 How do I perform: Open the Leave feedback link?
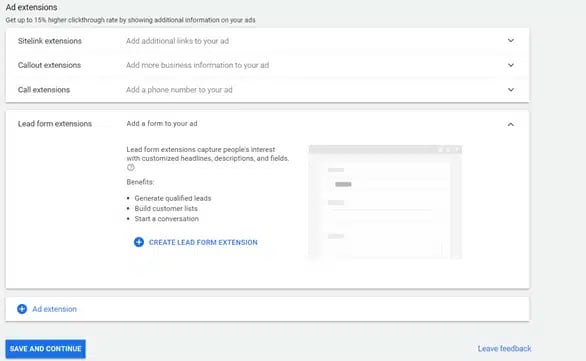point(504,349)
